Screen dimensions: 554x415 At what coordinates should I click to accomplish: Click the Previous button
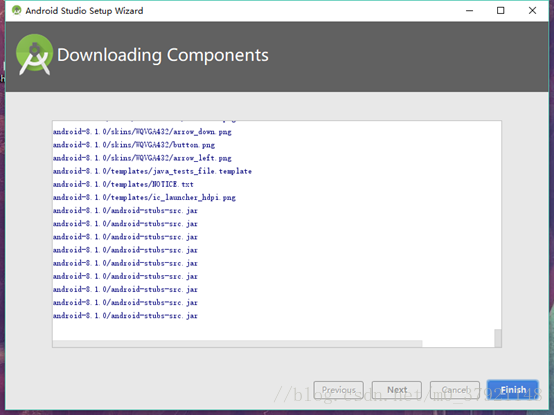[x=338, y=390]
